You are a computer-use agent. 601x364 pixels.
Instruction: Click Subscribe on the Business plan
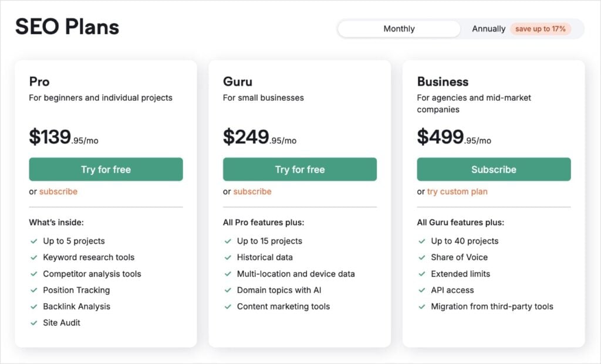[x=494, y=169]
